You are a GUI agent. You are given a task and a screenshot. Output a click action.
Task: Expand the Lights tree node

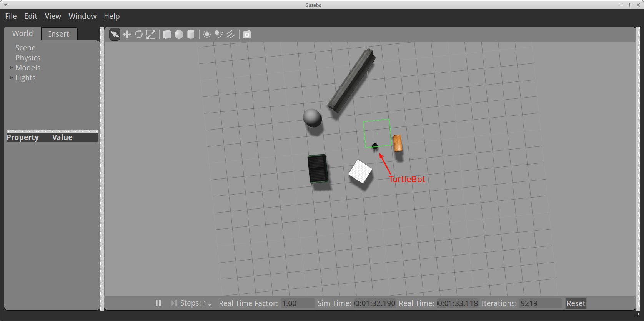point(11,78)
